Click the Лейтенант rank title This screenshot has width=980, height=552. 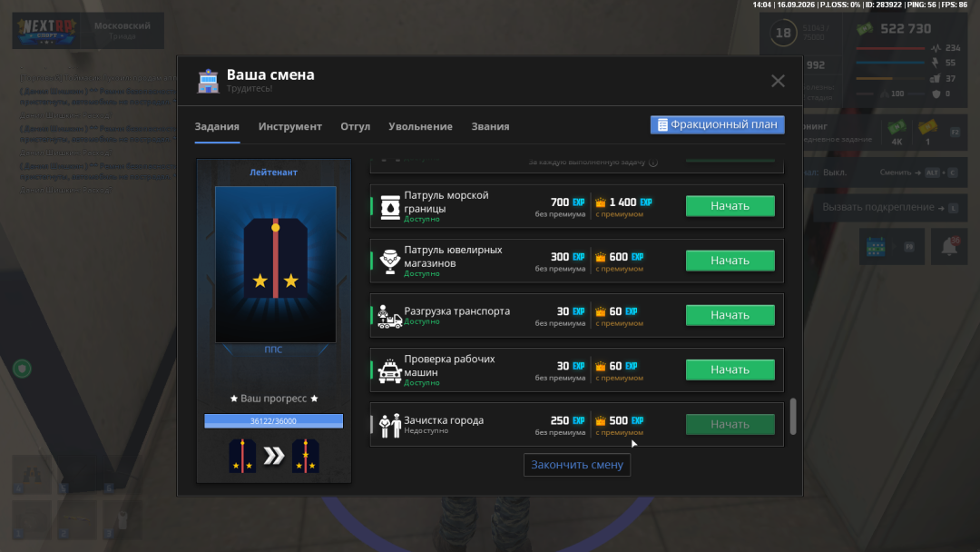tap(274, 172)
